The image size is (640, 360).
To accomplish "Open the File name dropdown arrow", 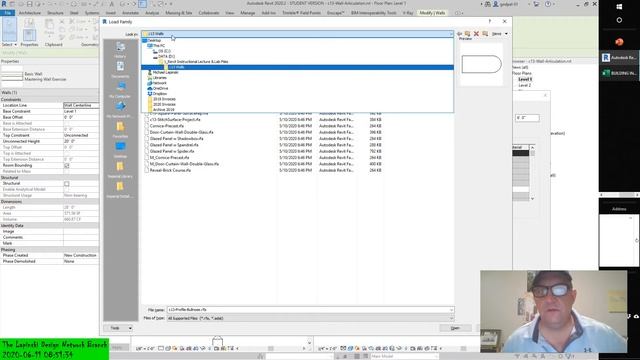I will [x=451, y=310].
